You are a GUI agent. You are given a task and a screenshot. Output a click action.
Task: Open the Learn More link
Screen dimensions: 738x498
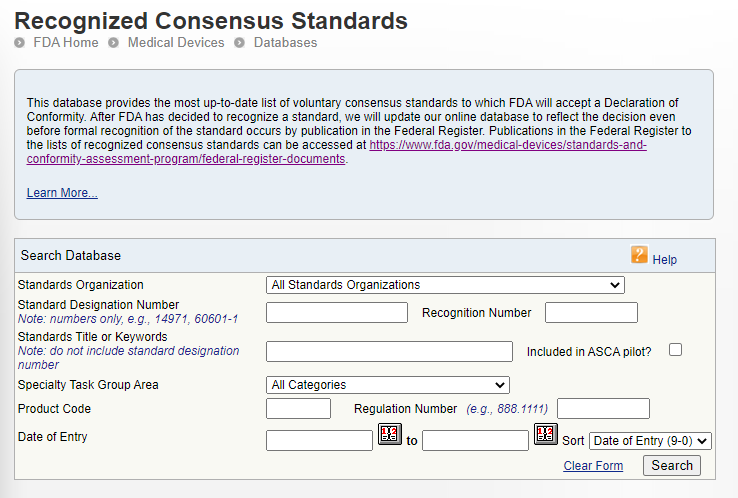(62, 193)
